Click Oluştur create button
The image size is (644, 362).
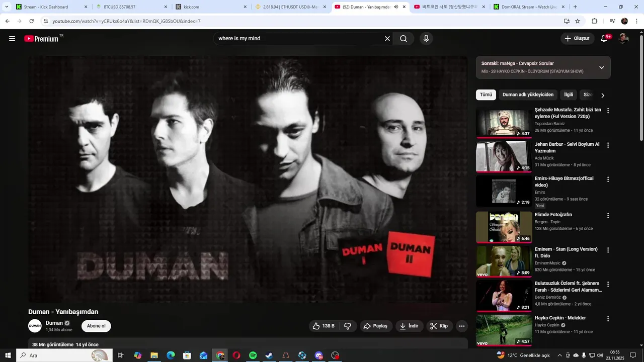[x=578, y=39]
